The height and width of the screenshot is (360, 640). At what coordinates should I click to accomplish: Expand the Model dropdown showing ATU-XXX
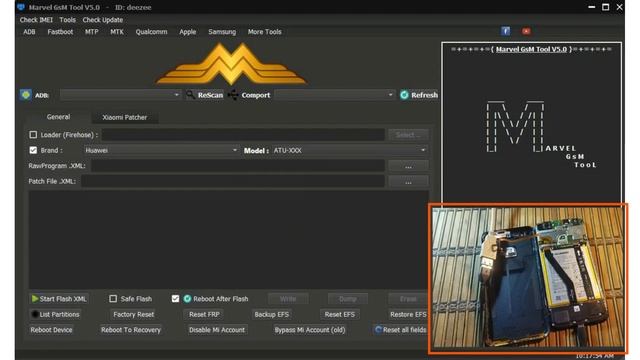350,150
